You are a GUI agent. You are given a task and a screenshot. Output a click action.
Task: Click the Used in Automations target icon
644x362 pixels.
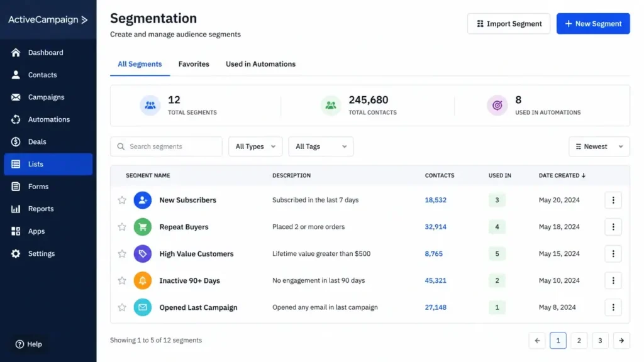(x=497, y=105)
